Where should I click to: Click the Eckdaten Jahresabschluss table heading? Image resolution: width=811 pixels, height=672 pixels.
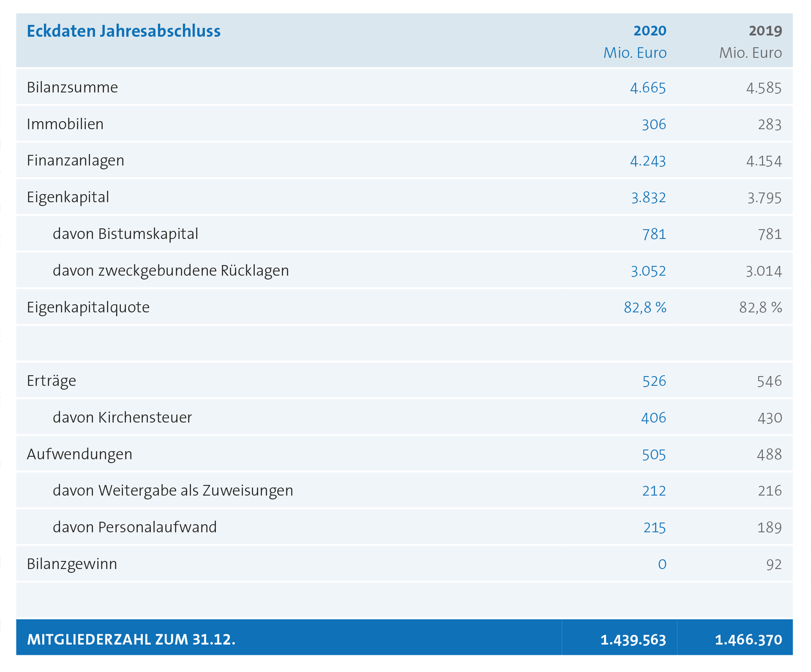pos(124,31)
